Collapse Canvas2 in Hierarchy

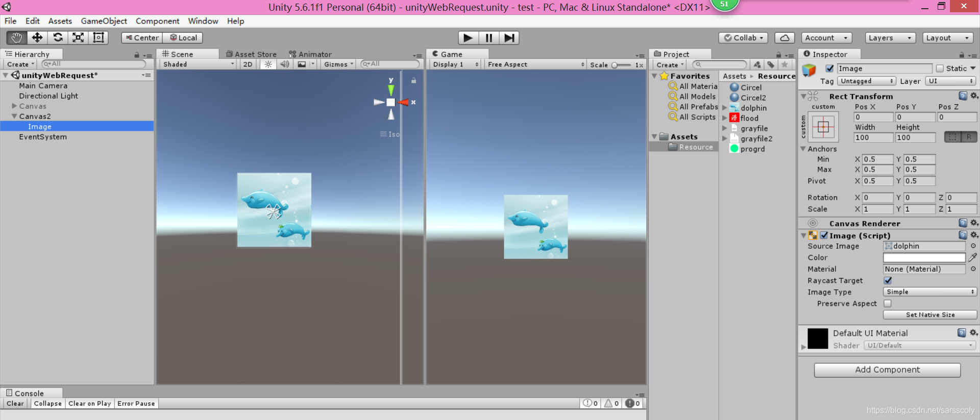click(14, 116)
